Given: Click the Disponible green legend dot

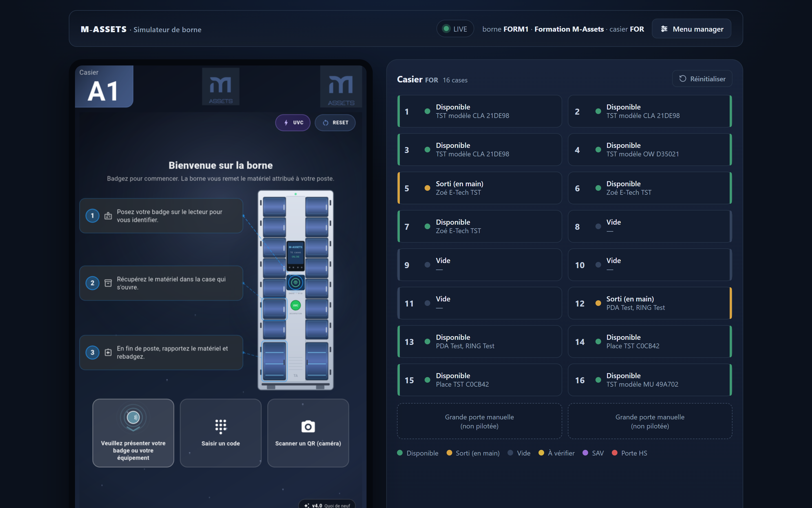Looking at the screenshot, I should tap(400, 453).
